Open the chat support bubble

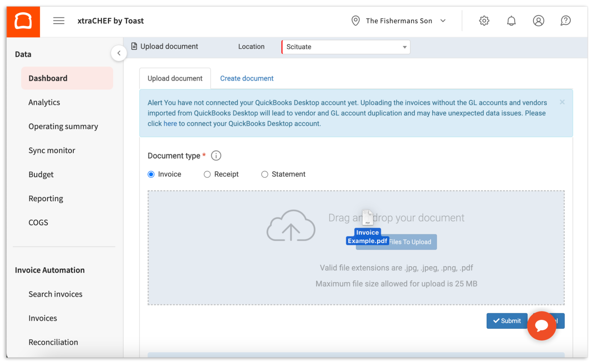[541, 325]
